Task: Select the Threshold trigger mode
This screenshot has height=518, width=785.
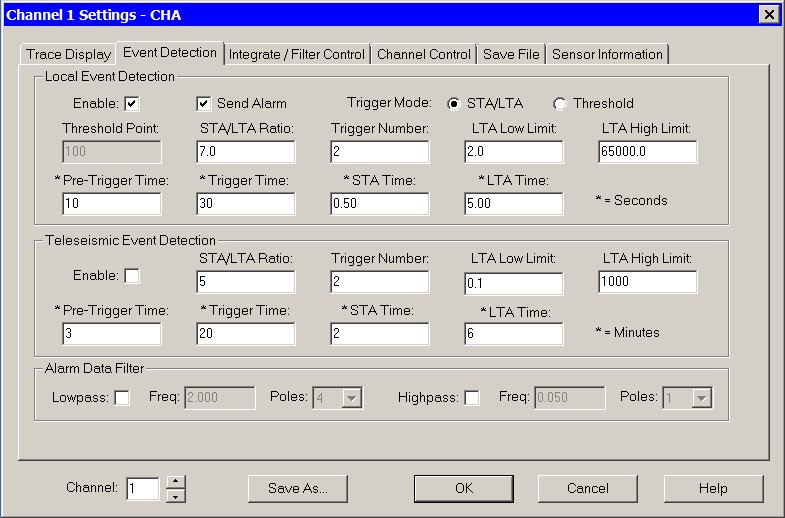Action: point(560,103)
